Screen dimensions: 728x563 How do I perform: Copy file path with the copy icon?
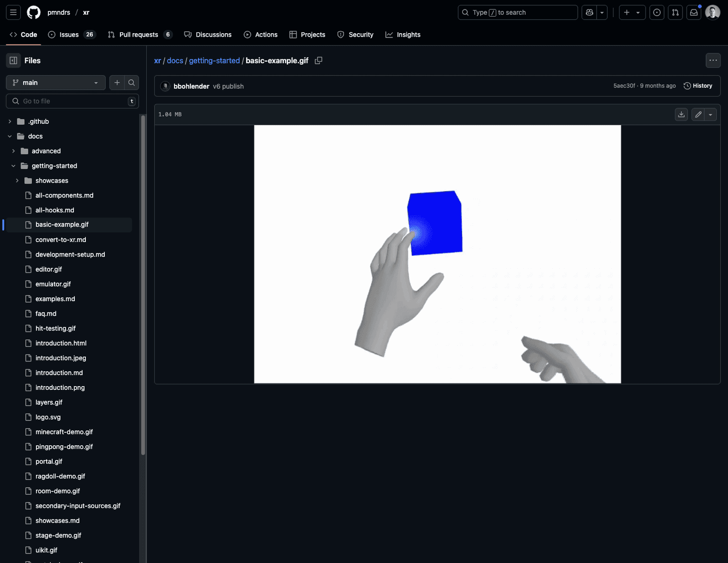coord(318,61)
